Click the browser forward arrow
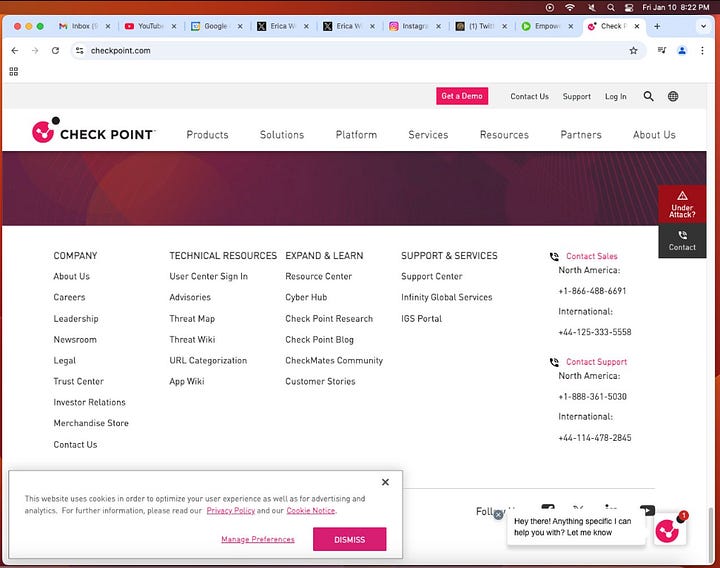This screenshot has height=568, width=720. coord(35,51)
